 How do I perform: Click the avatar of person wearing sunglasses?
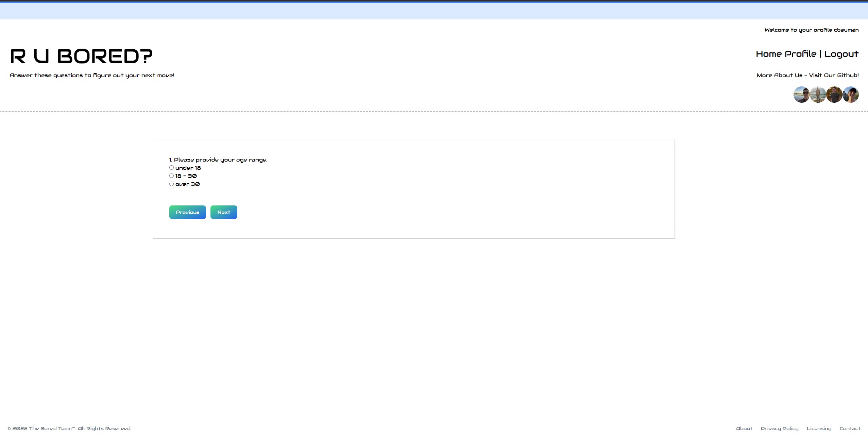pyautogui.click(x=801, y=95)
